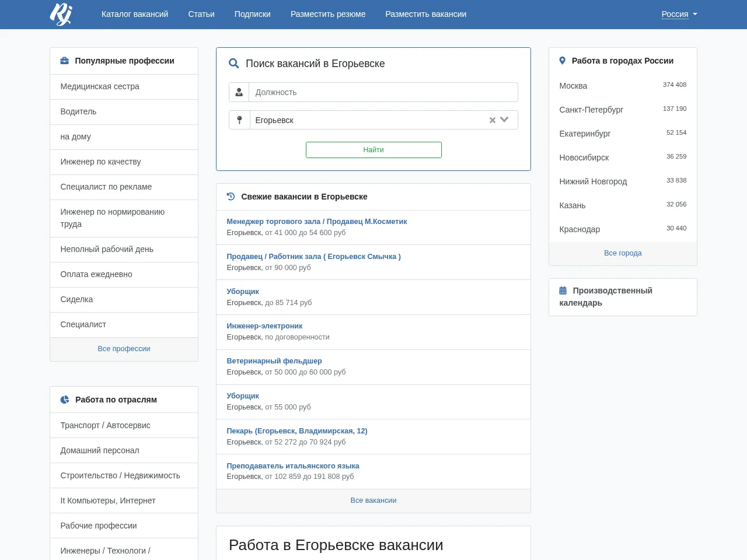Click the Rj site logo

(61, 14)
